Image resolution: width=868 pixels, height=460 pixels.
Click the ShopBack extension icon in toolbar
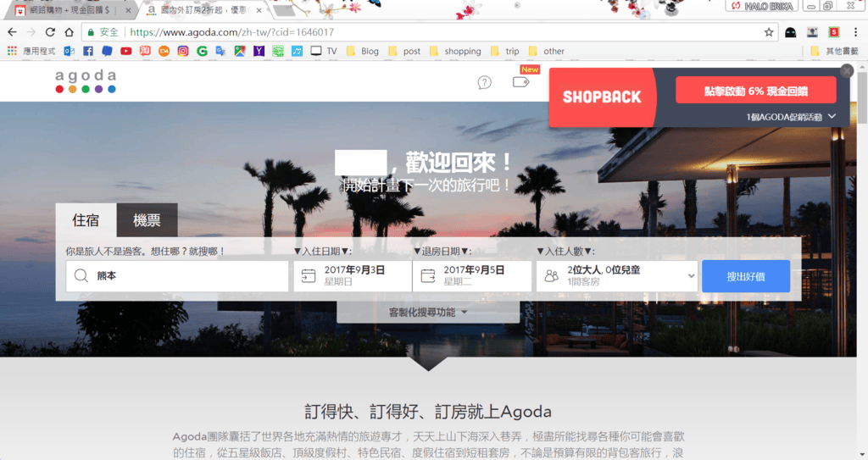point(833,32)
